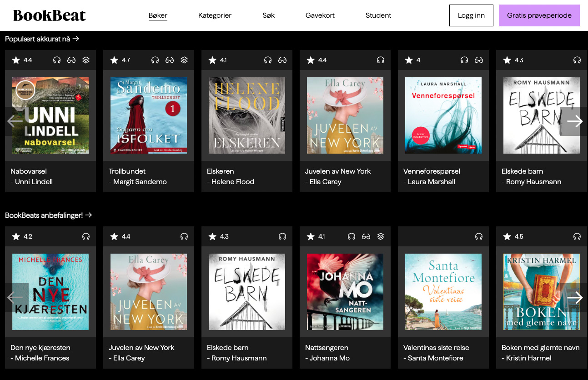Open the Trollbundet book cover

tap(149, 115)
